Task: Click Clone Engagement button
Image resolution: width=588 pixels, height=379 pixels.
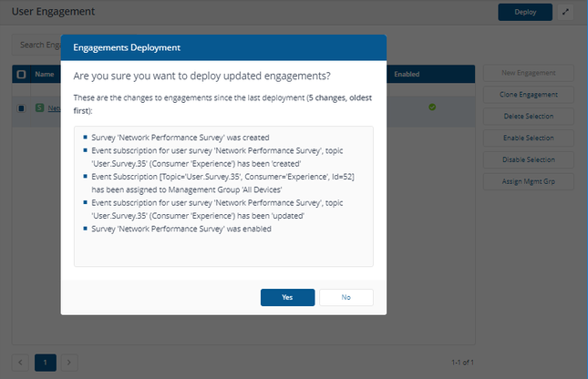Action: pos(529,95)
